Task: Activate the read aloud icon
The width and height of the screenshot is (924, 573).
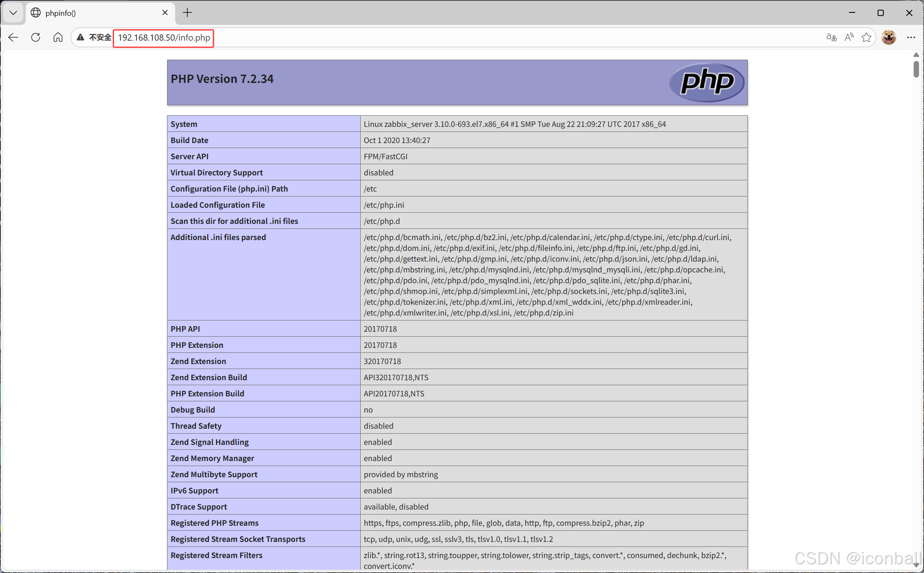Action: [x=849, y=37]
